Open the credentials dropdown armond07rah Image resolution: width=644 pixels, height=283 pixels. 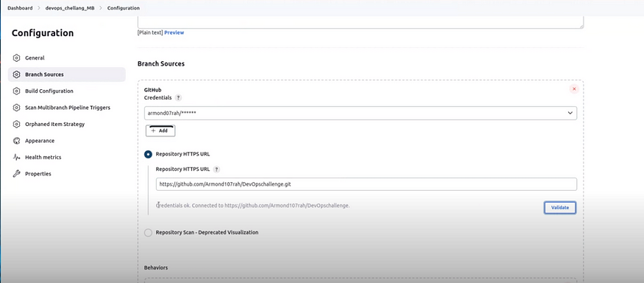point(360,113)
